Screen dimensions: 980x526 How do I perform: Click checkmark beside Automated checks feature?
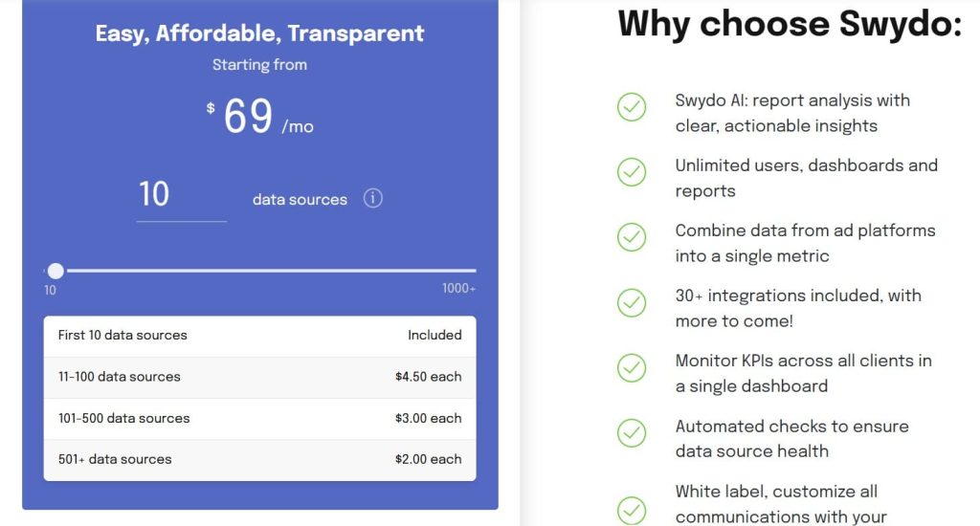tap(632, 432)
